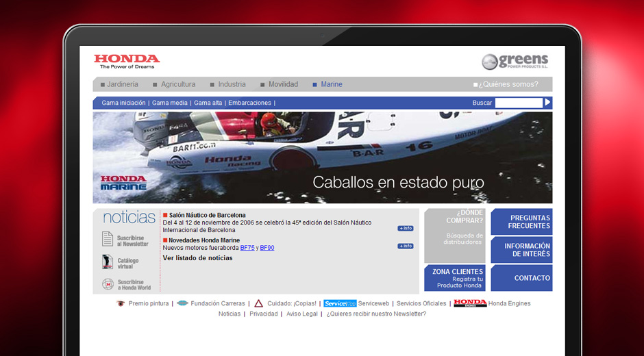Open Salón Náutico de Barcelona headline

coord(208,215)
